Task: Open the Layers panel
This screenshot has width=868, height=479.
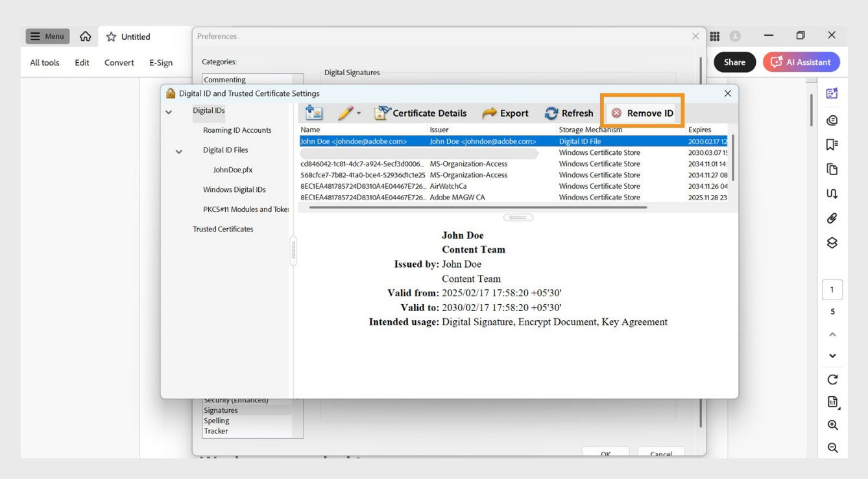Action: [x=833, y=242]
